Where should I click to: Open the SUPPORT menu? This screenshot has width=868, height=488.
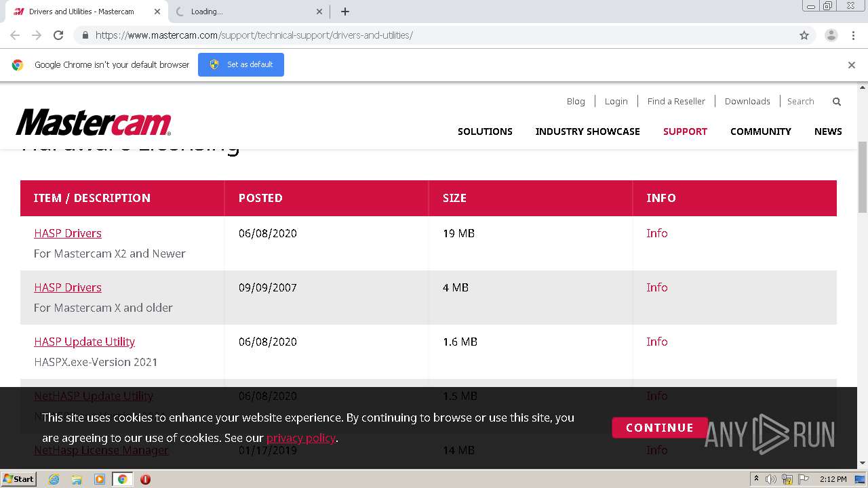685,131
